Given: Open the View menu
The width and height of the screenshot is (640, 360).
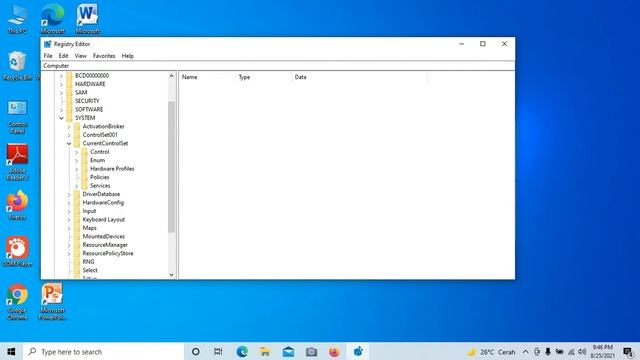Looking at the screenshot, I should [80, 56].
